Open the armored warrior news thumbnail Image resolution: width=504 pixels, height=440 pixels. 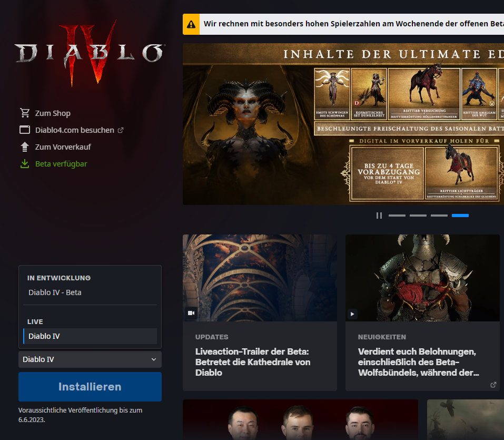tap(422, 278)
